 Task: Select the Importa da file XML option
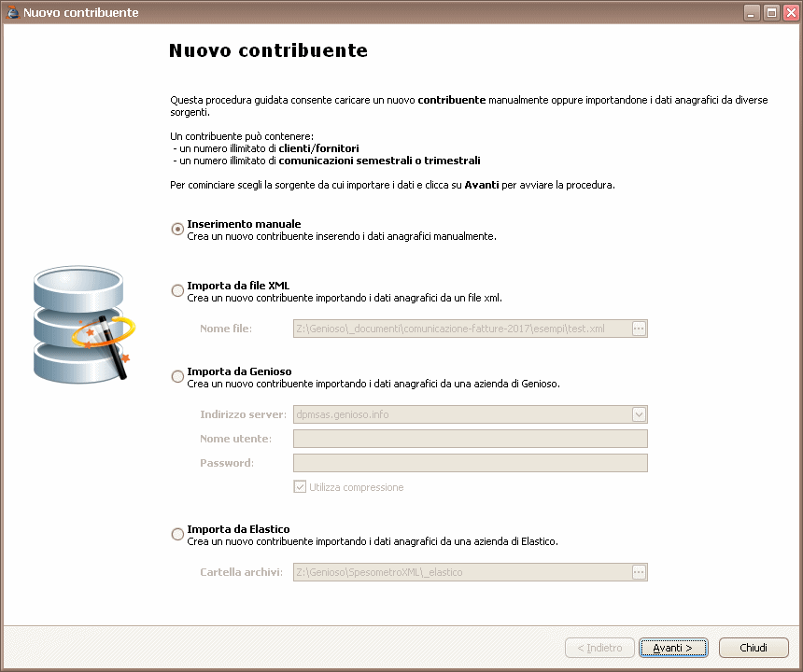click(x=177, y=291)
